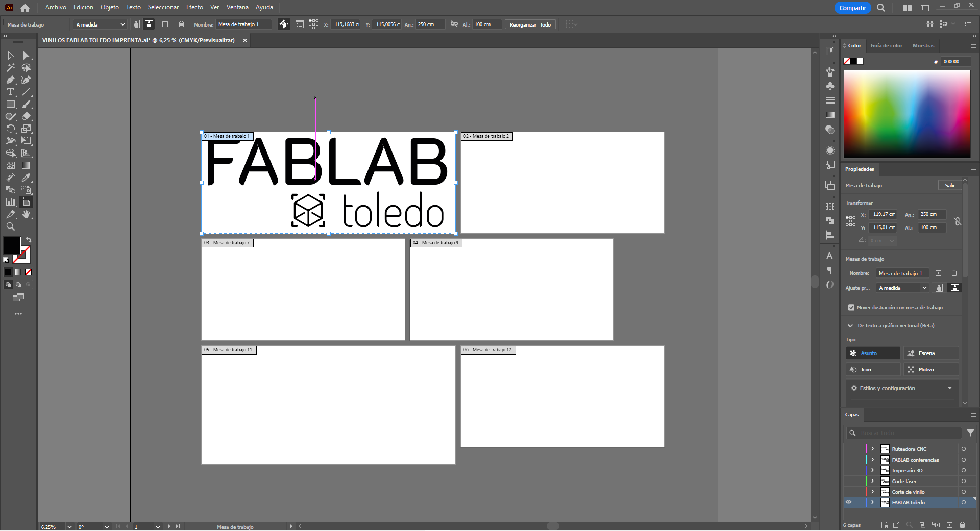Click the color spectrum picker

[x=907, y=114]
